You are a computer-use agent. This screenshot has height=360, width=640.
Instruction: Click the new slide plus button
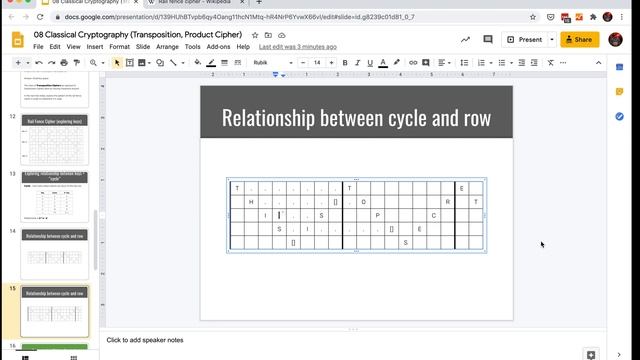point(18,63)
